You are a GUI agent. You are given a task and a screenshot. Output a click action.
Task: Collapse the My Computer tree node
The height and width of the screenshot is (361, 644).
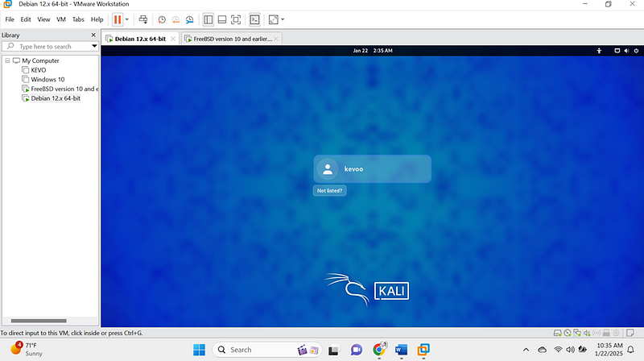(x=7, y=60)
